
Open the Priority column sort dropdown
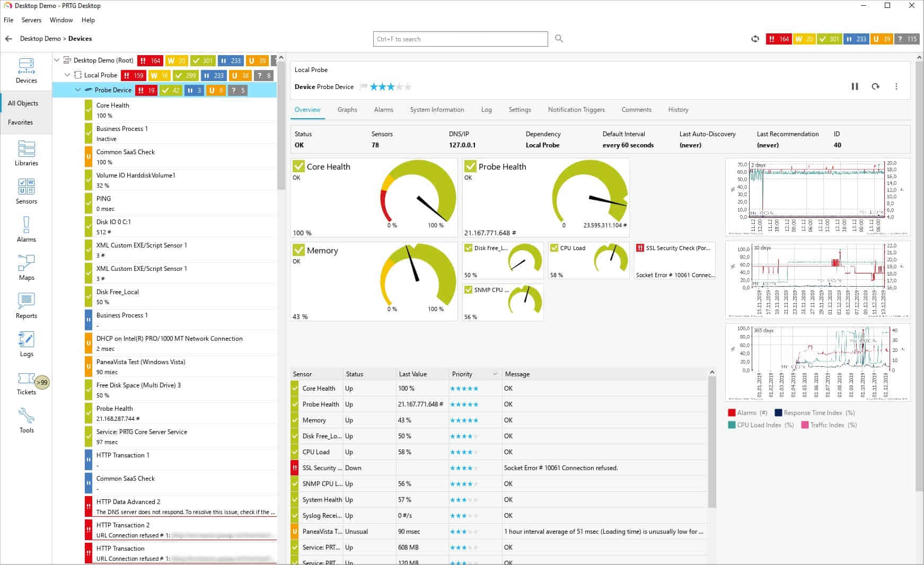(x=496, y=374)
